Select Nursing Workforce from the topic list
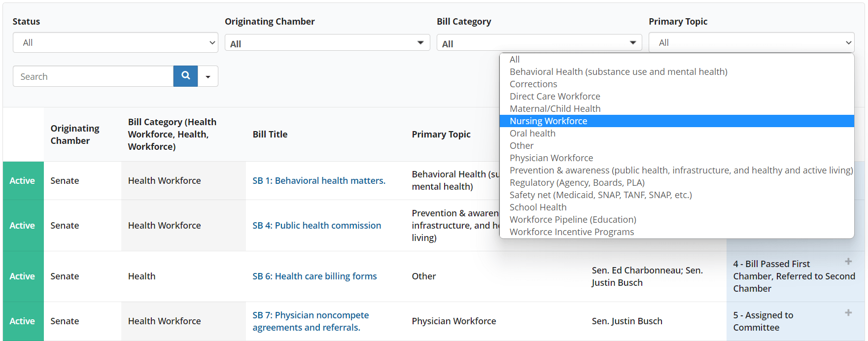This screenshot has height=341, width=868. [548, 121]
